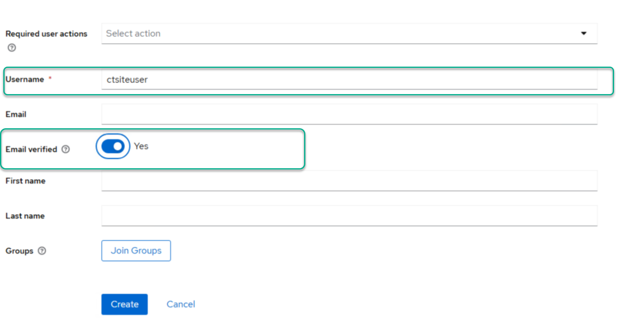644x334 pixels.
Task: Click the ctsiteuser username text
Action: pyautogui.click(x=127, y=80)
